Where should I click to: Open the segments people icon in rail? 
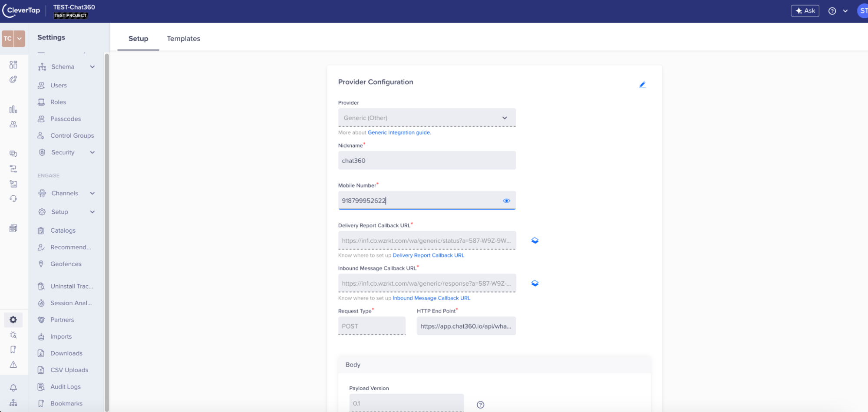13,124
